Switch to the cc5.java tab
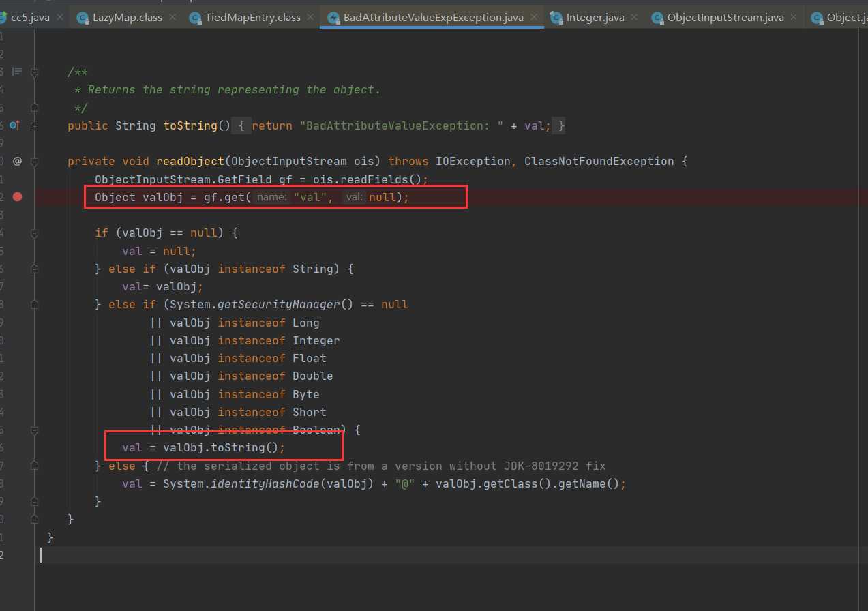868x611 pixels. tap(30, 18)
